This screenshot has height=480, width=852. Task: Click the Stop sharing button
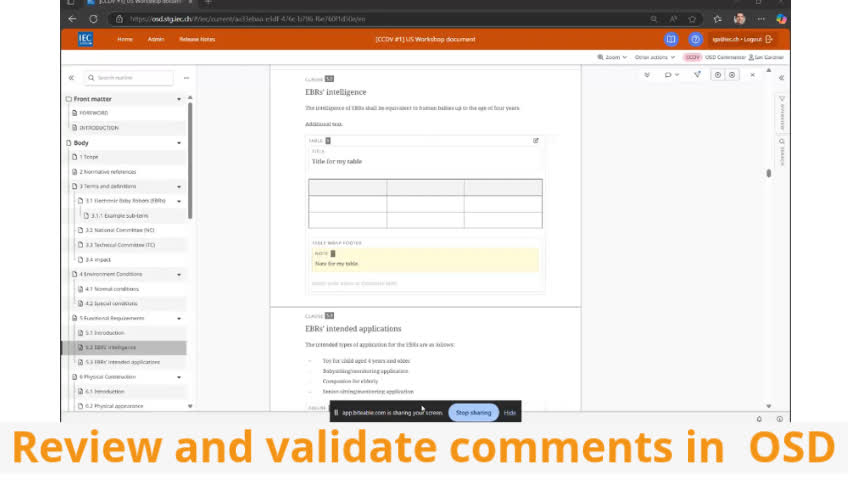tap(473, 412)
